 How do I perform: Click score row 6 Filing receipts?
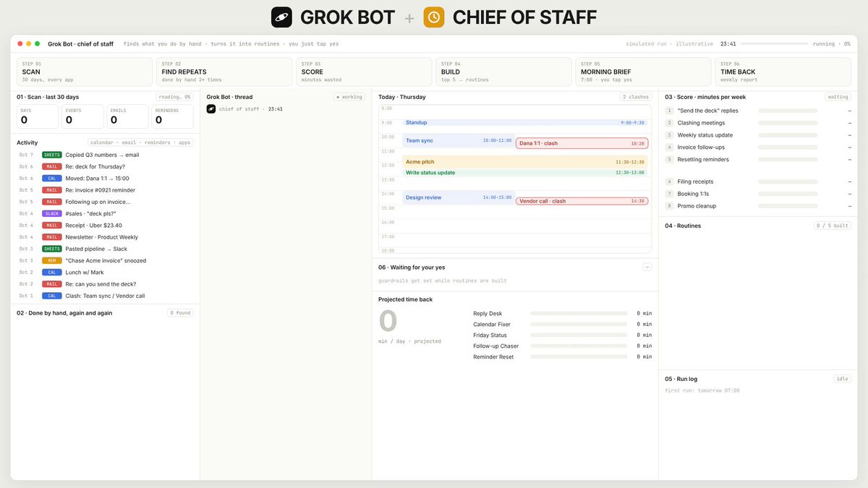click(758, 181)
